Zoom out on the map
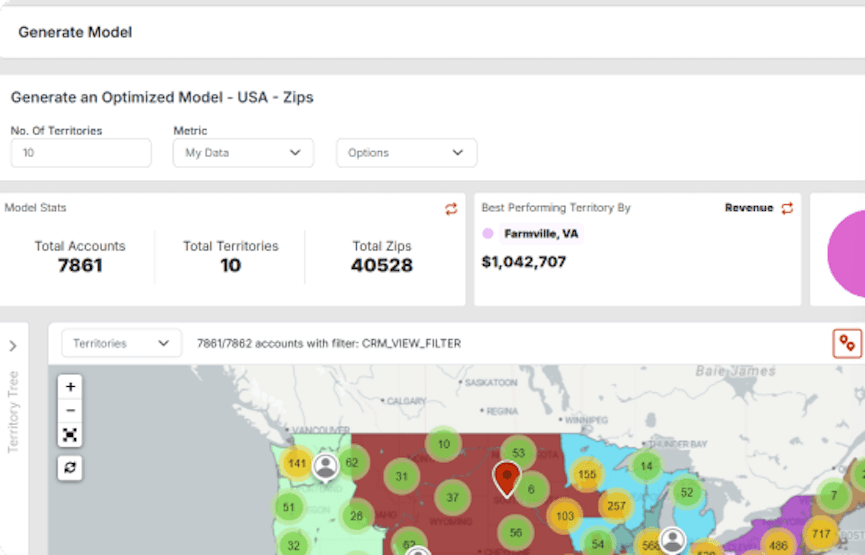This screenshot has width=865, height=555. 70,410
